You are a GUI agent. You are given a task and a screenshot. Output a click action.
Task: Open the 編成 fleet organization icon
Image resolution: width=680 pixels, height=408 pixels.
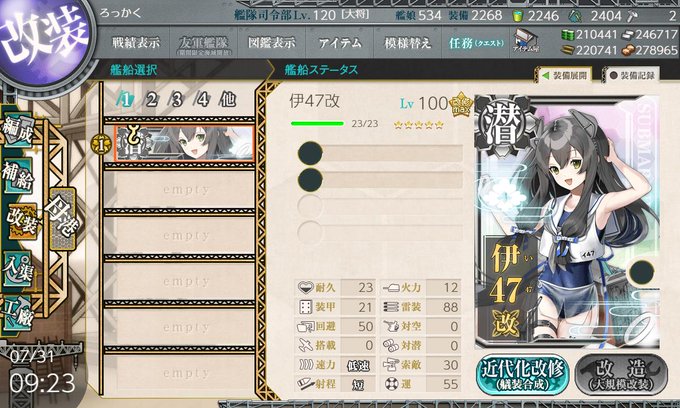pyautogui.click(x=18, y=130)
